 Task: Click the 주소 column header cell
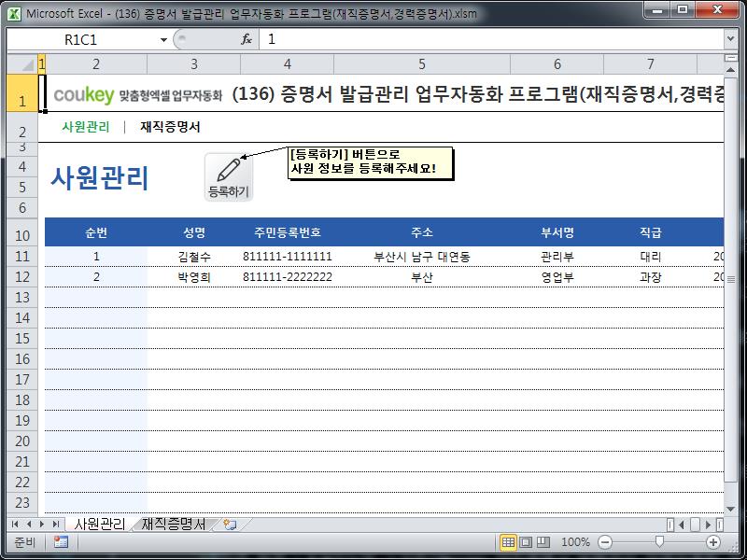[422, 232]
